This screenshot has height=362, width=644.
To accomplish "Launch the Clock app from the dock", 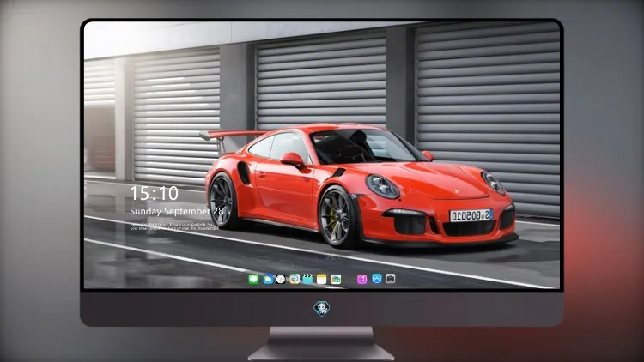I will [x=281, y=280].
